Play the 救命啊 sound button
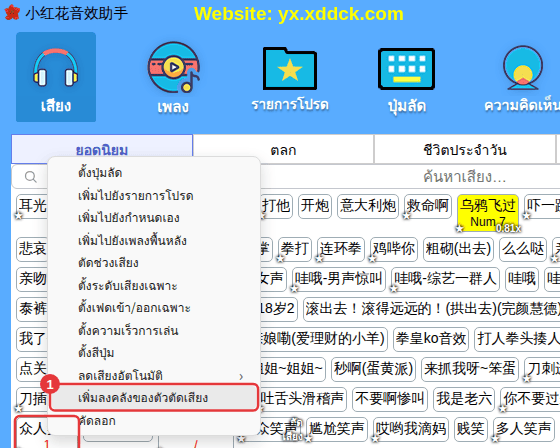The height and width of the screenshot is (448, 560). 428,206
